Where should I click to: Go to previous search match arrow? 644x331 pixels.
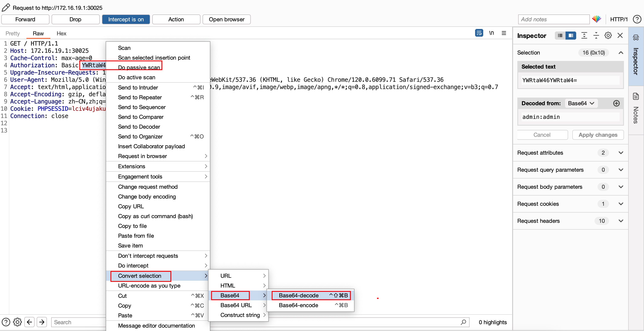[29, 322]
